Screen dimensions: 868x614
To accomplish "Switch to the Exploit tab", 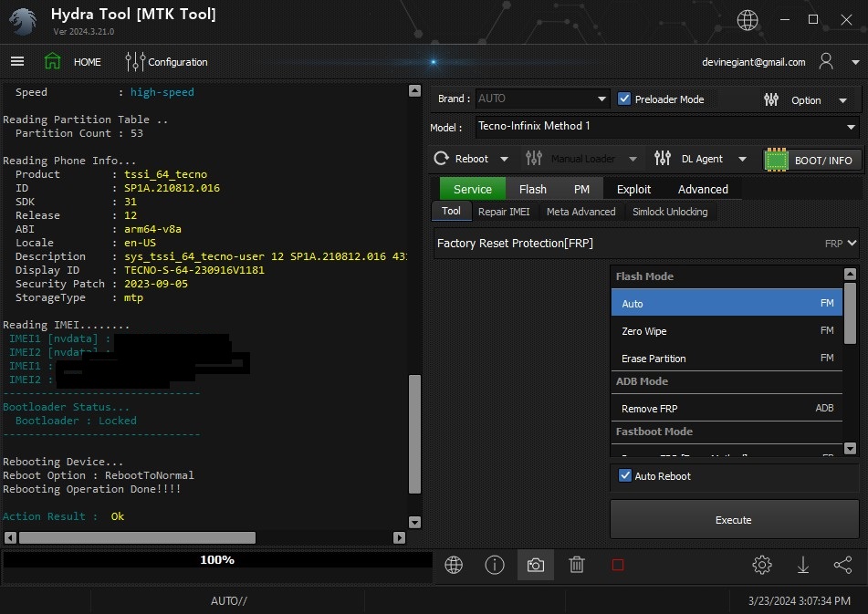I will (x=633, y=189).
